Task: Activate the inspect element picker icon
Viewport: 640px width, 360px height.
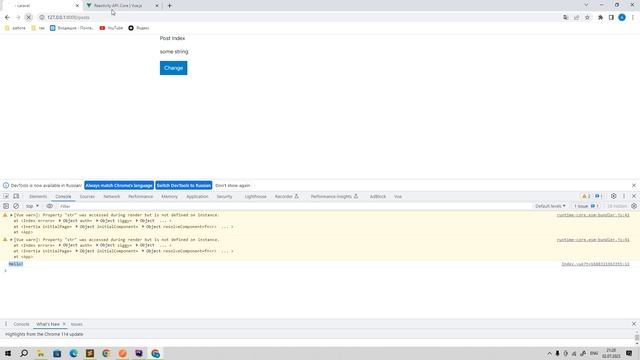Action: 6,196
